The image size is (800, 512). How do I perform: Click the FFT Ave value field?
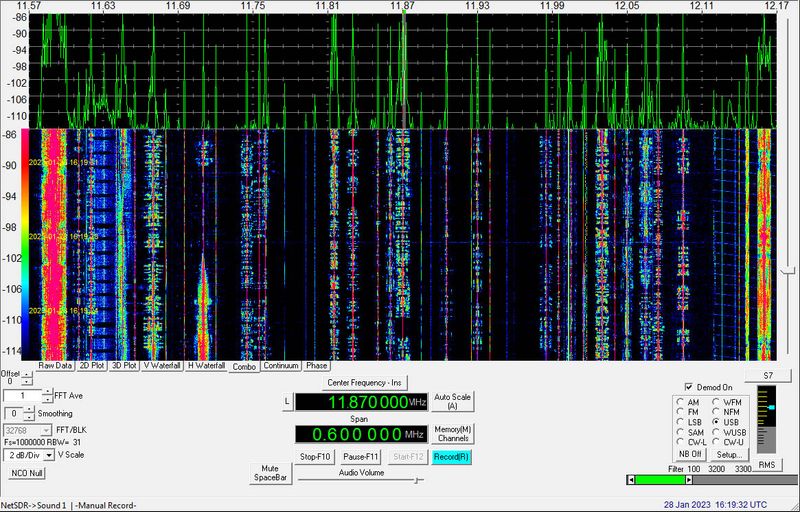(22, 396)
